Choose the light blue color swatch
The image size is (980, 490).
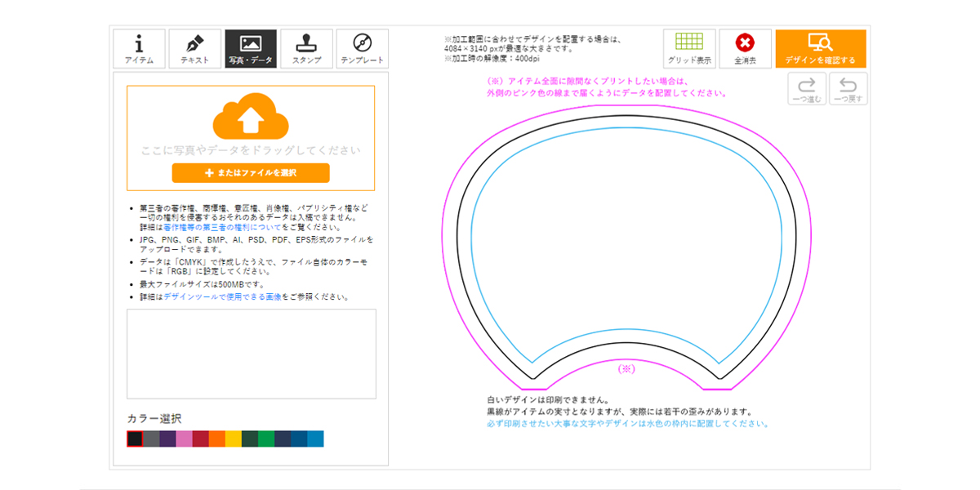pyautogui.click(x=314, y=439)
